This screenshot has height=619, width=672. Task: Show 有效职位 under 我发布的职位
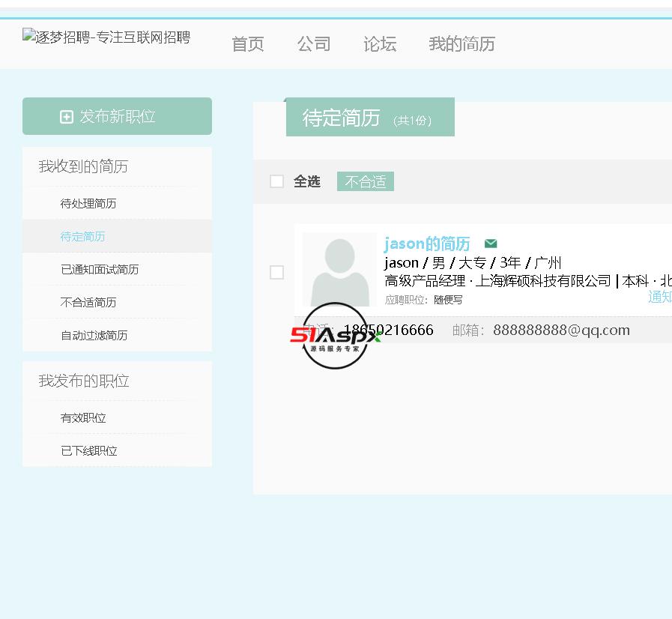point(83,418)
